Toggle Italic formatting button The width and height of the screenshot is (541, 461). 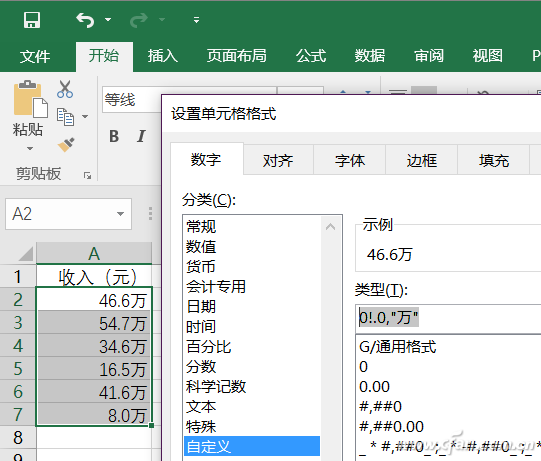pos(141,136)
